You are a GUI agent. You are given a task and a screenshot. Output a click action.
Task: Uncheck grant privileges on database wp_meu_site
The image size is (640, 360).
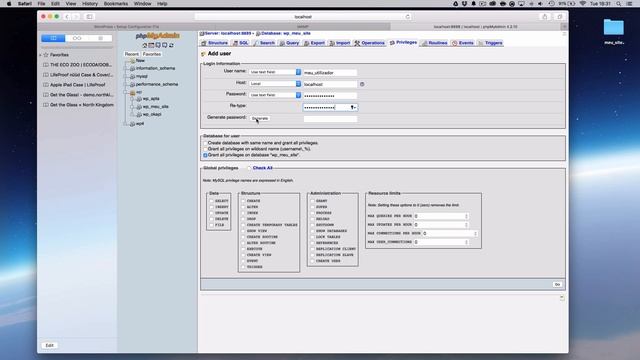[x=205, y=156]
